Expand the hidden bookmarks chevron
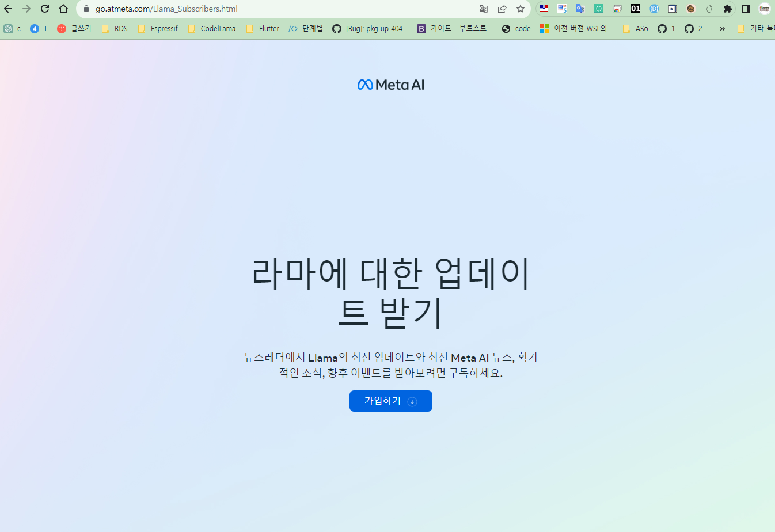This screenshot has width=775, height=532. [x=722, y=28]
